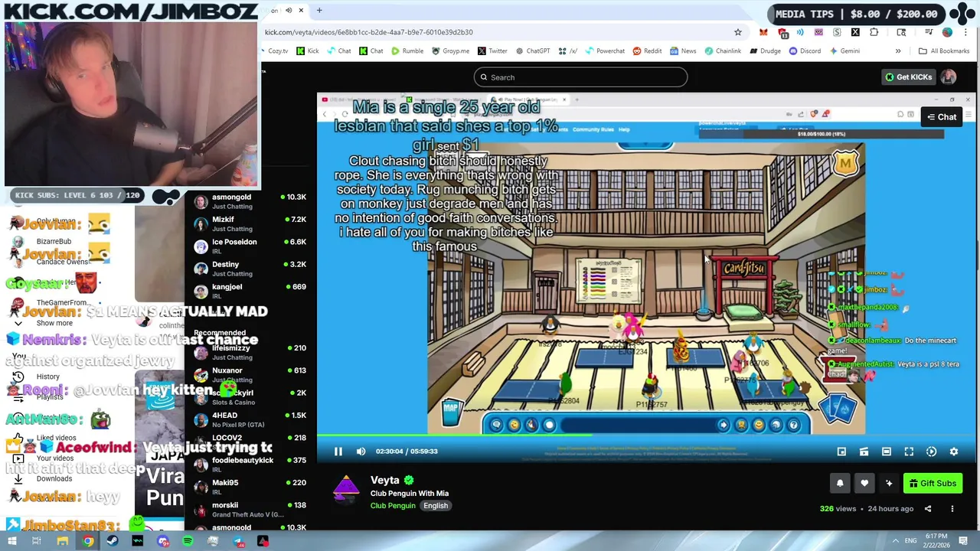The width and height of the screenshot is (980, 551).
Task: Open Chrome's three-dot menu
Action: tap(966, 32)
